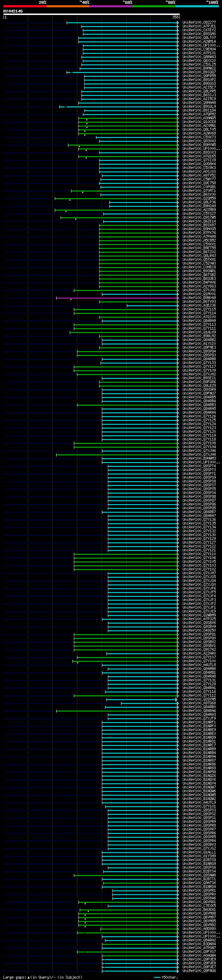Open the UniRef100_B9GGG3 hit
Screen dimensions: 222x980
point(199,83)
